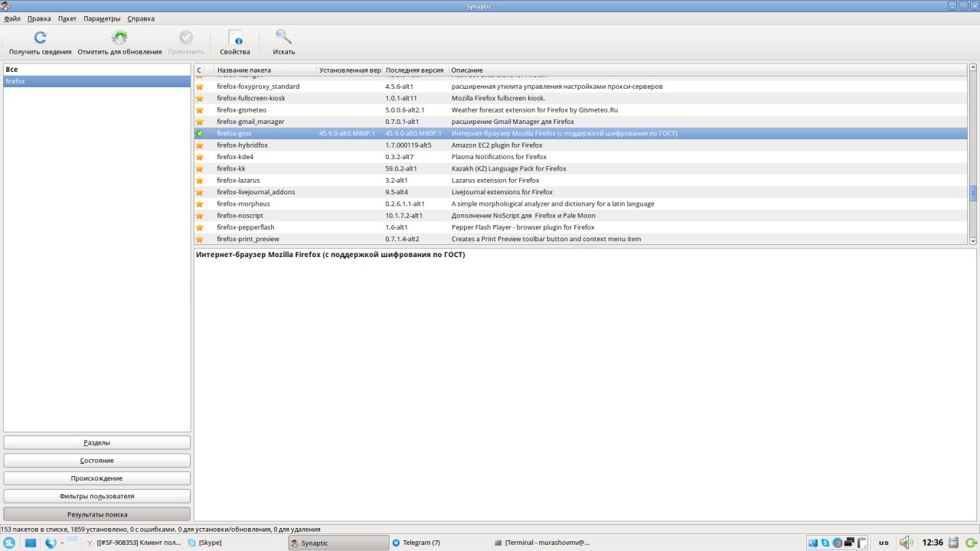Screen dimensions: 980x551
Task: Click the Разделы button
Action: tap(97, 443)
